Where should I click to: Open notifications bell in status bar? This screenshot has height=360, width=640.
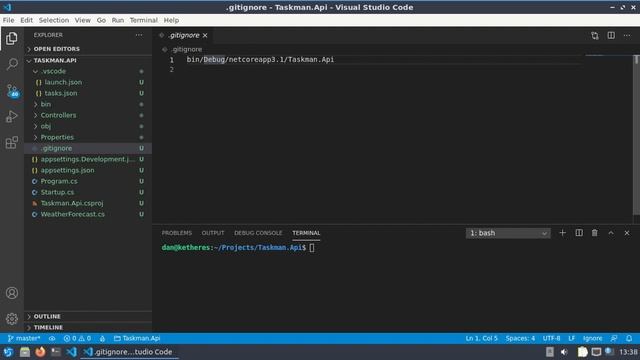click(629, 338)
